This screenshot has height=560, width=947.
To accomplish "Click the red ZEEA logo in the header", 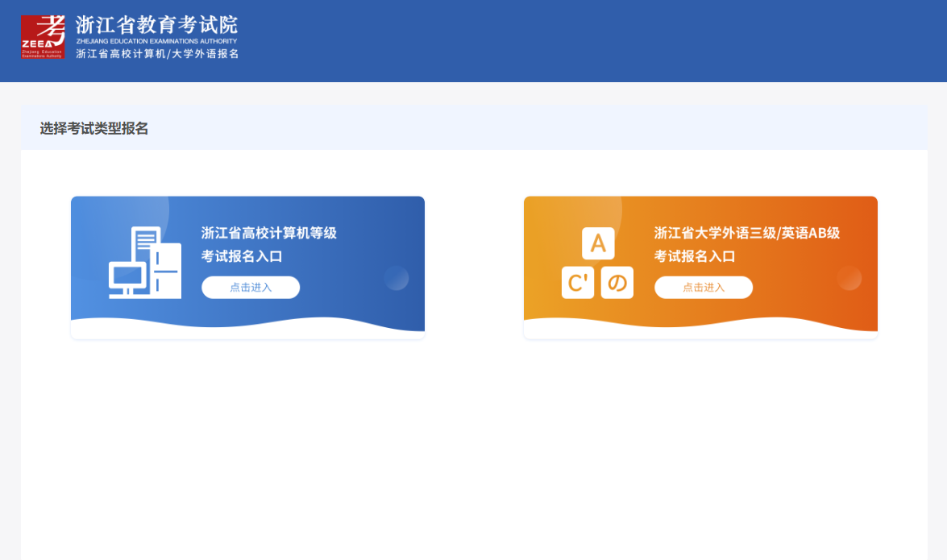I will pyautogui.click(x=42, y=37).
